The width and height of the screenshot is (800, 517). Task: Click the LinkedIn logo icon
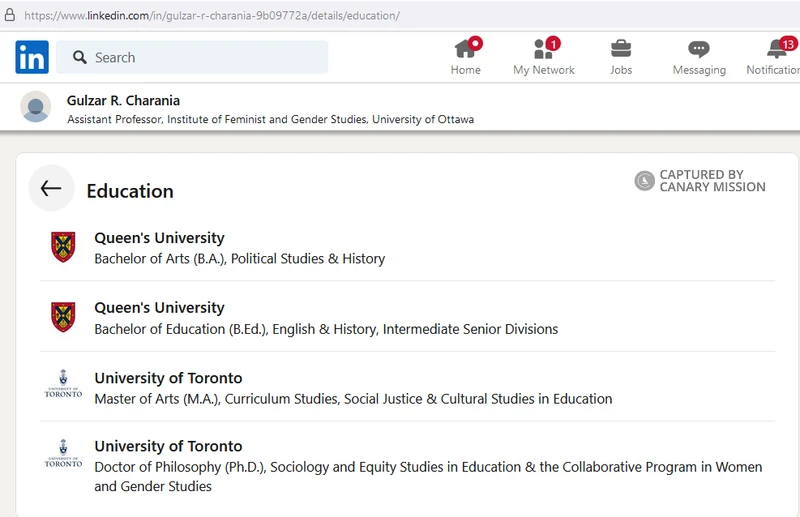click(x=32, y=57)
